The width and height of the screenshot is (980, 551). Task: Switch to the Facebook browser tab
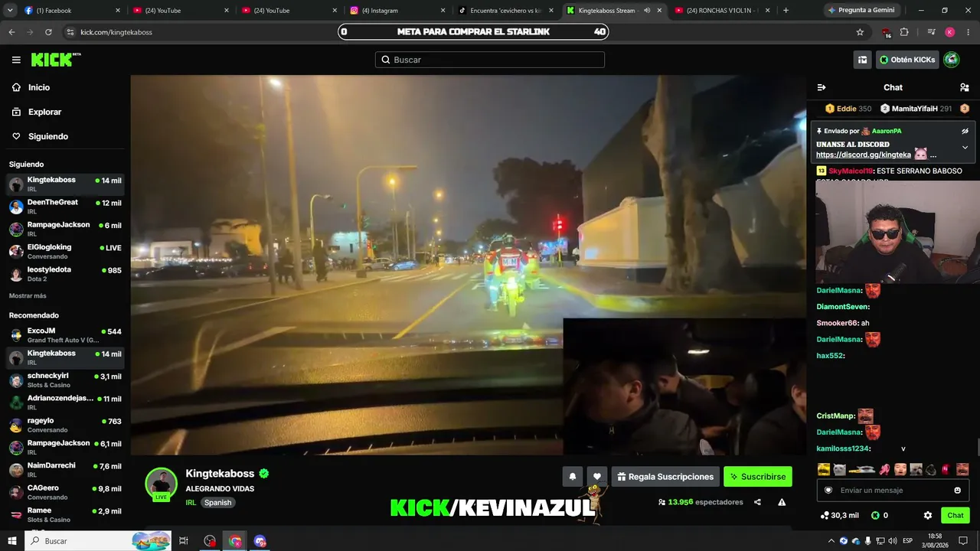pyautogui.click(x=72, y=11)
